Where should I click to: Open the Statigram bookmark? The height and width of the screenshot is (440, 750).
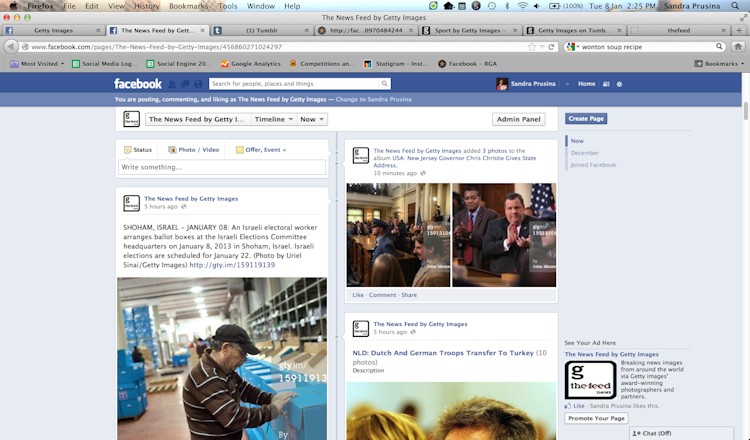(x=394, y=64)
